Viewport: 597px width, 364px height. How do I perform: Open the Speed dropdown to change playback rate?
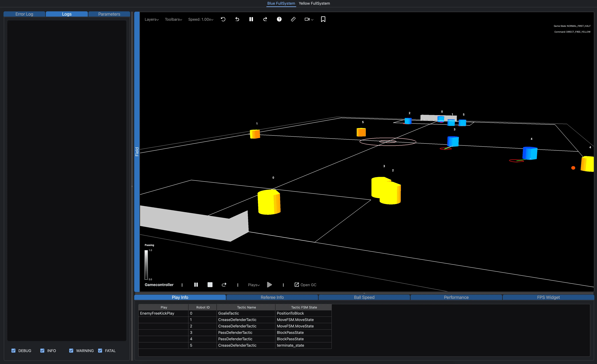click(201, 19)
